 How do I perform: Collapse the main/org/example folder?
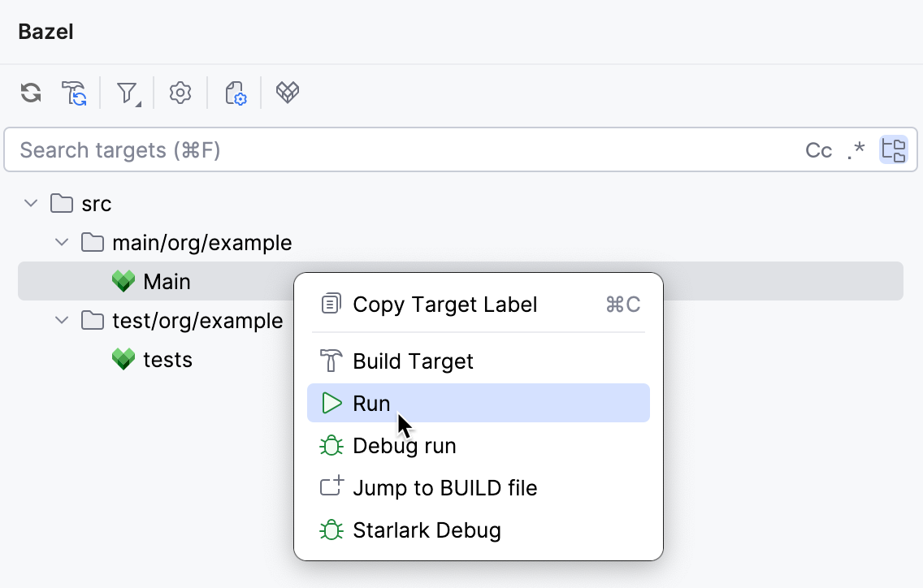[x=61, y=242]
